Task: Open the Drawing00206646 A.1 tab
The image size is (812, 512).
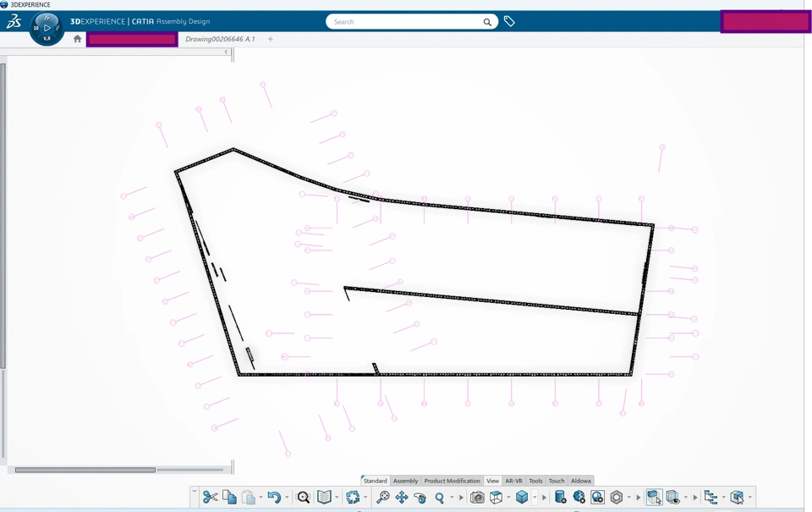Action: (220, 39)
